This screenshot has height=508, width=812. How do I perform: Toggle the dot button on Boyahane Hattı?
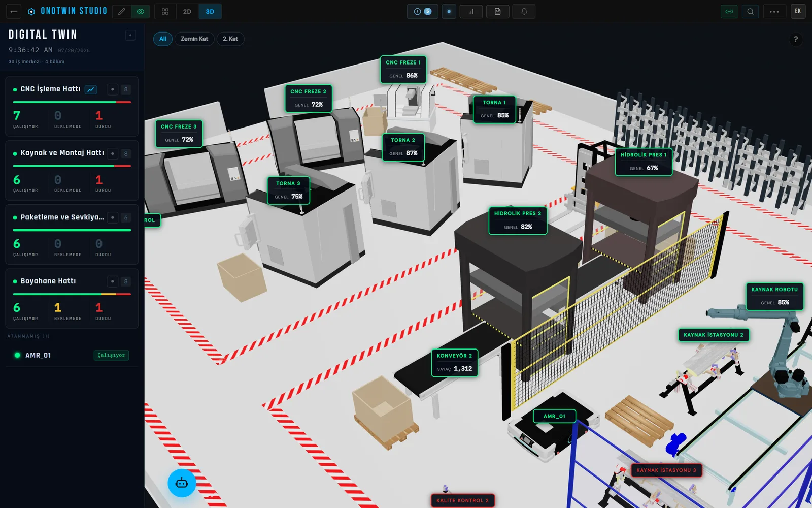(113, 281)
